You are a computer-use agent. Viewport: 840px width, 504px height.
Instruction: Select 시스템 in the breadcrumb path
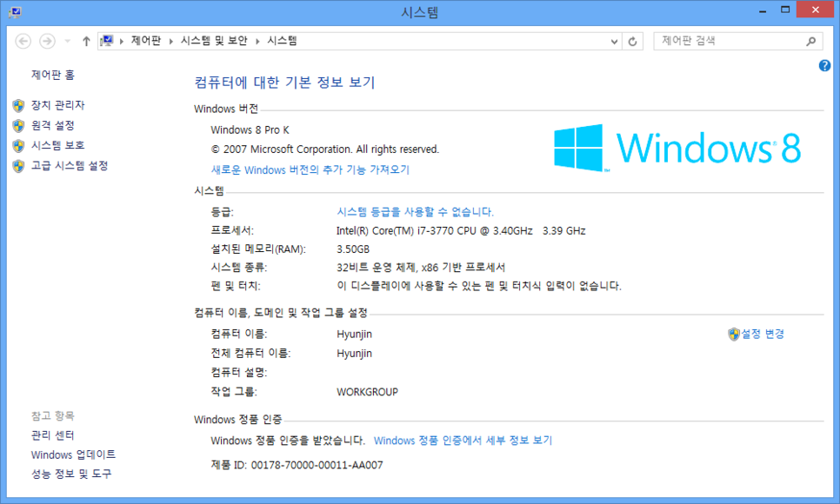tap(283, 41)
